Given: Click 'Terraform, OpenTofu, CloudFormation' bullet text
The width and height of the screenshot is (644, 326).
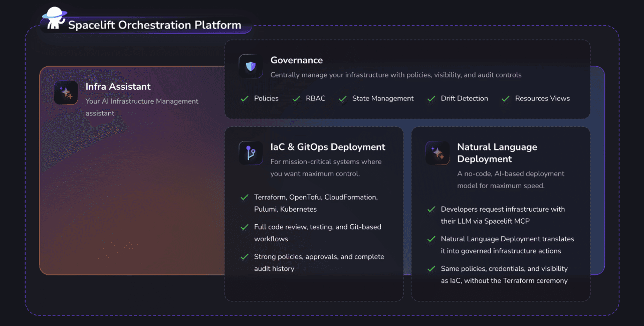Looking at the screenshot, I should tap(316, 203).
